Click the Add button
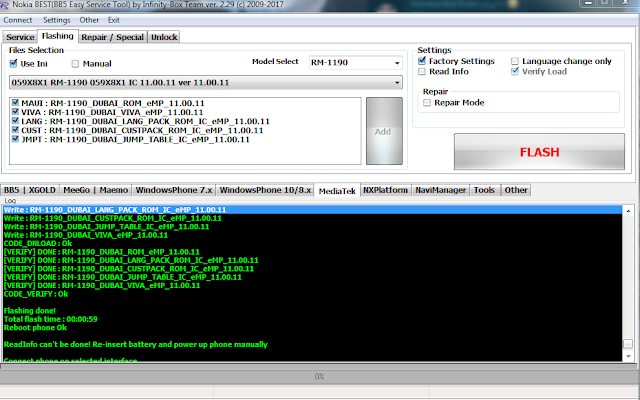Viewport: 640px width, 400px height. tap(384, 131)
